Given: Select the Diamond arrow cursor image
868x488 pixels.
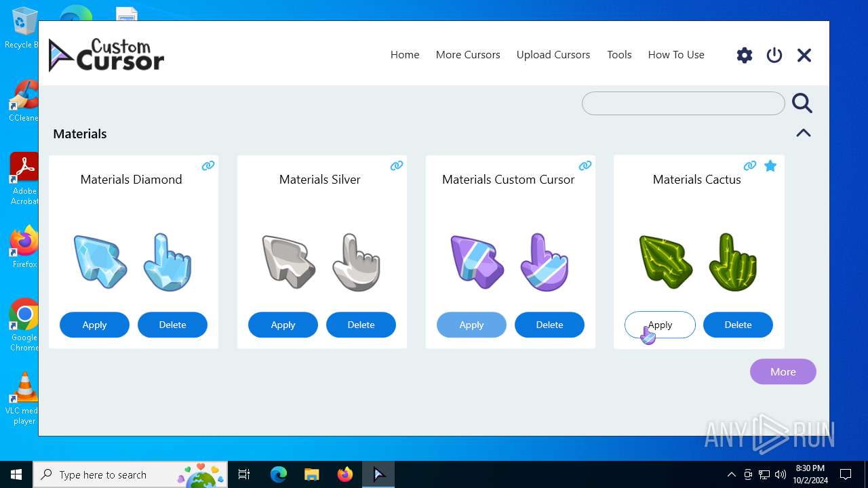Looking at the screenshot, I should [100, 262].
